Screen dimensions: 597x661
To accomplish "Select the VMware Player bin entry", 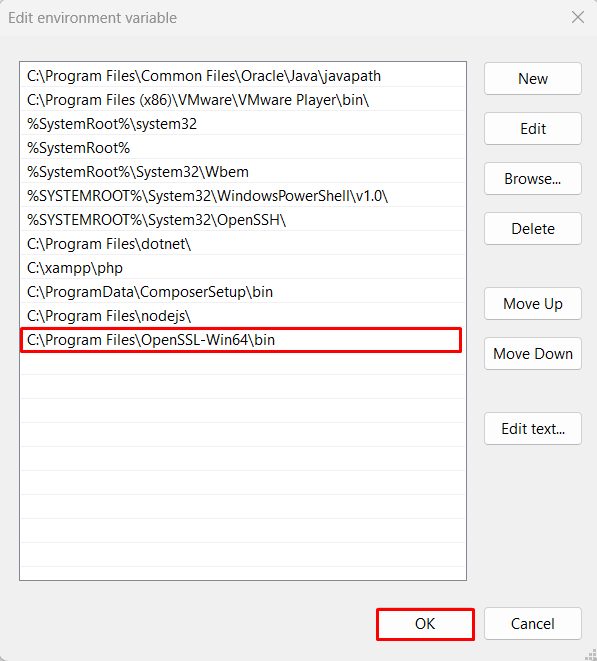I will [x=243, y=100].
